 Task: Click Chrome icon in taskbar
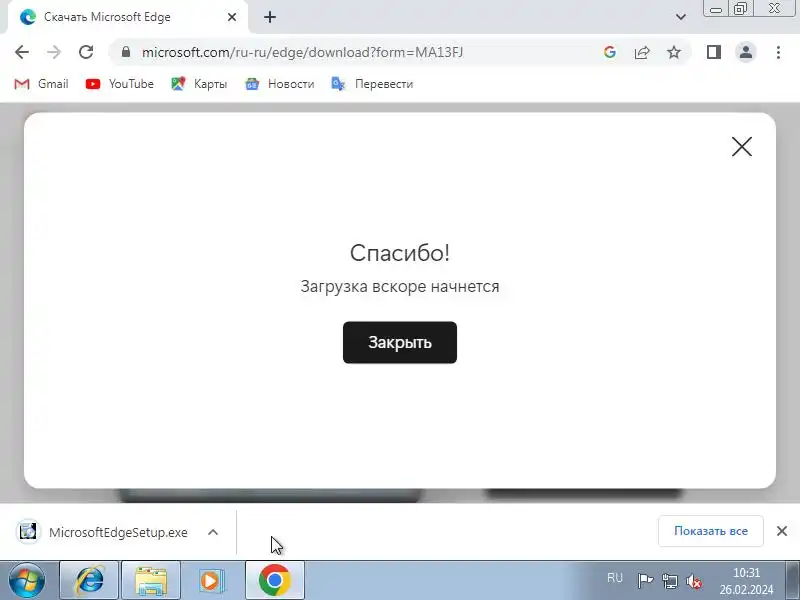tap(274, 580)
